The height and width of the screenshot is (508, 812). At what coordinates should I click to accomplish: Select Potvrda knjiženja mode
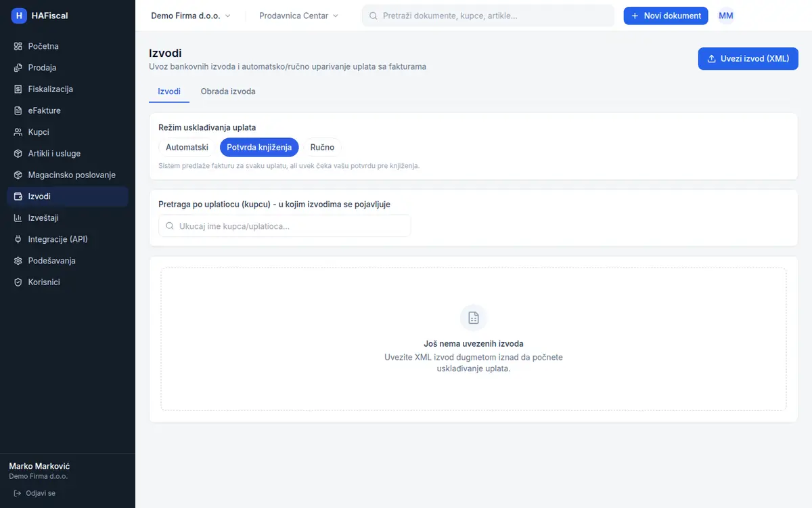pos(259,147)
